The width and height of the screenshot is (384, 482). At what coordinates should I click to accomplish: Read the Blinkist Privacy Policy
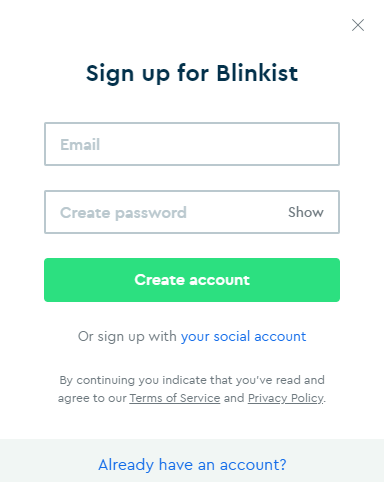(286, 398)
